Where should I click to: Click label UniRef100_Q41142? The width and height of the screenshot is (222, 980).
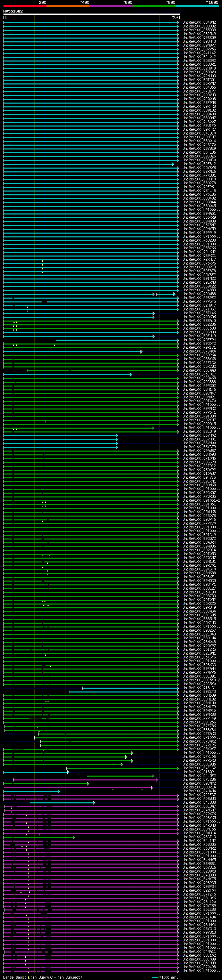coord(199,53)
